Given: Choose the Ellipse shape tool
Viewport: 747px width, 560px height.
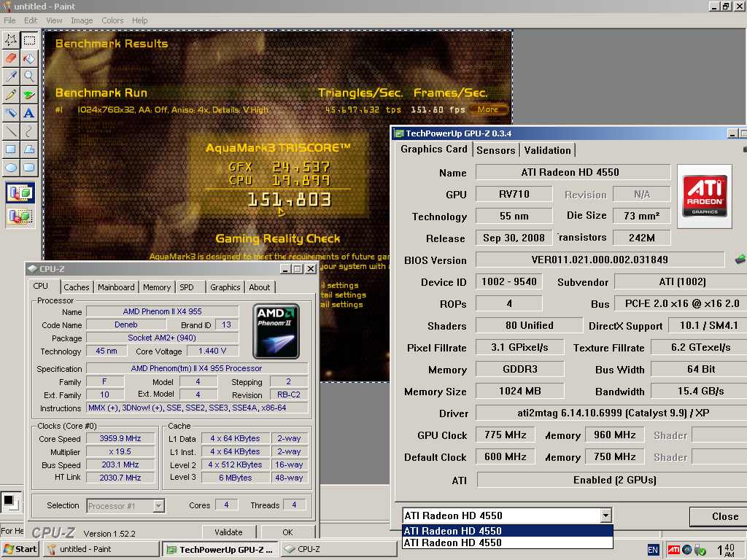Looking at the screenshot, I should (11, 167).
